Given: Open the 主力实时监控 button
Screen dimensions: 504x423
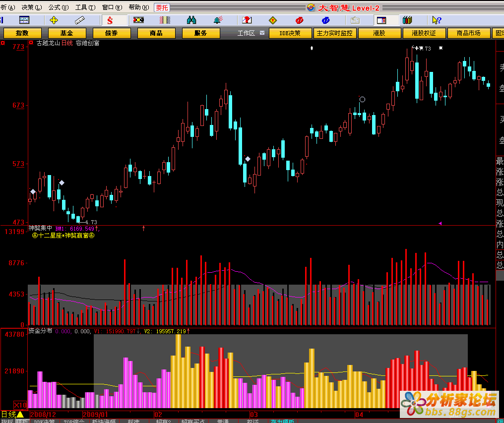Looking at the screenshot, I should click(x=335, y=33).
